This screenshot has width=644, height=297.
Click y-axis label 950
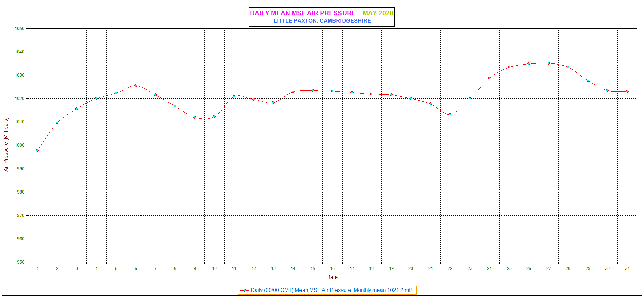[x=21, y=262]
